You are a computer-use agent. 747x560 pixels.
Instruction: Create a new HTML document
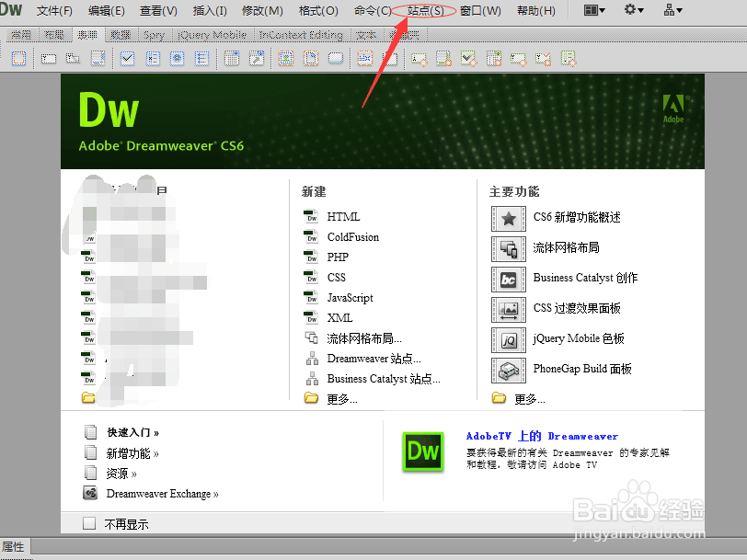(343, 217)
